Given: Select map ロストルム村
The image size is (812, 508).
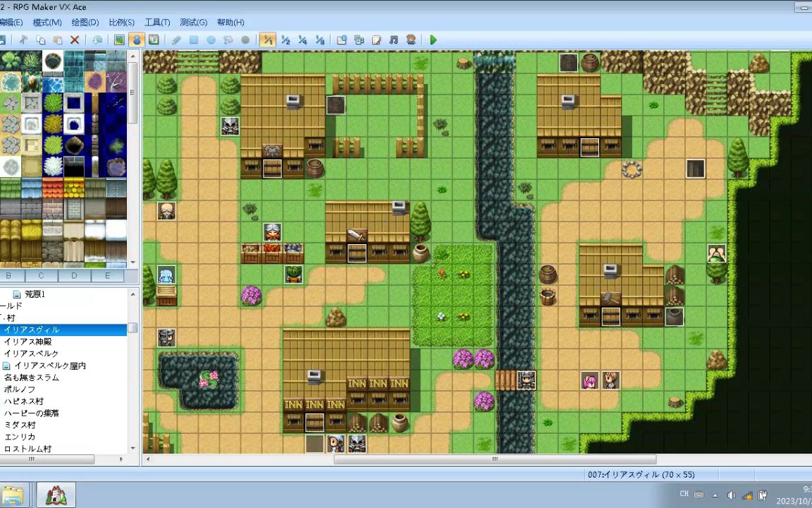Looking at the screenshot, I should (27, 449).
